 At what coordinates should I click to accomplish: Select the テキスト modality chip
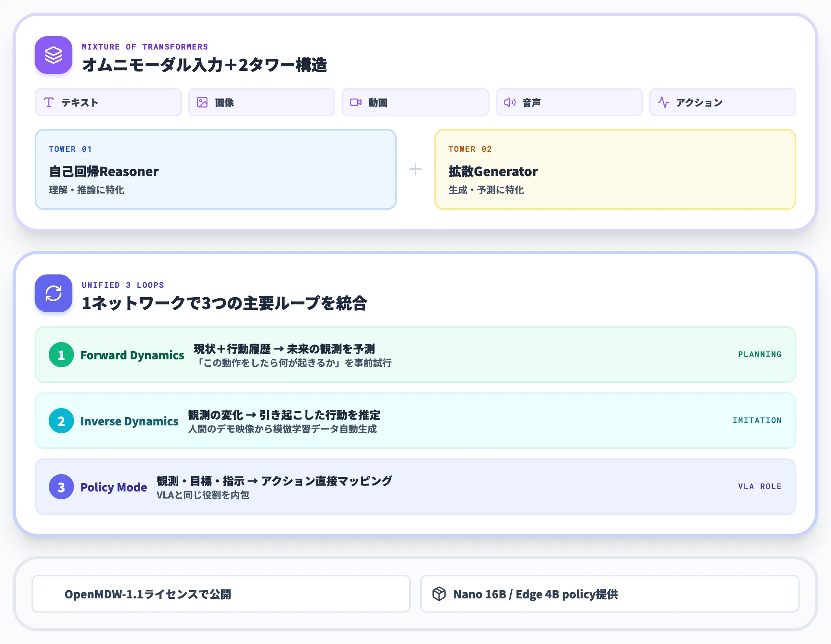(x=108, y=103)
